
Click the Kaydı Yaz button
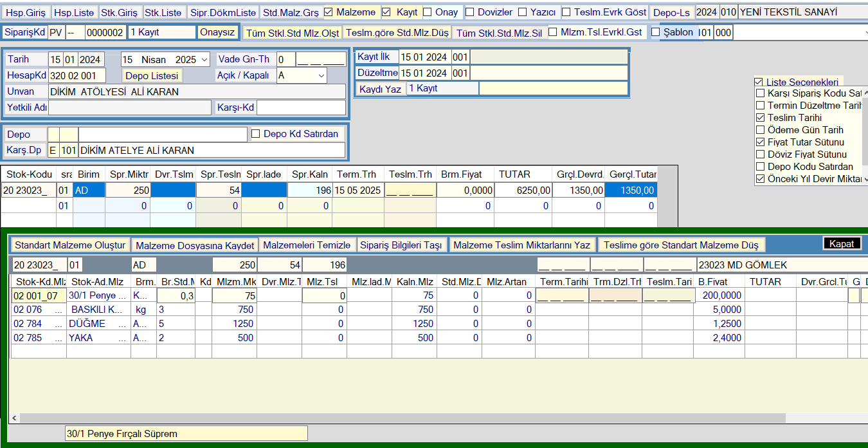coord(380,88)
